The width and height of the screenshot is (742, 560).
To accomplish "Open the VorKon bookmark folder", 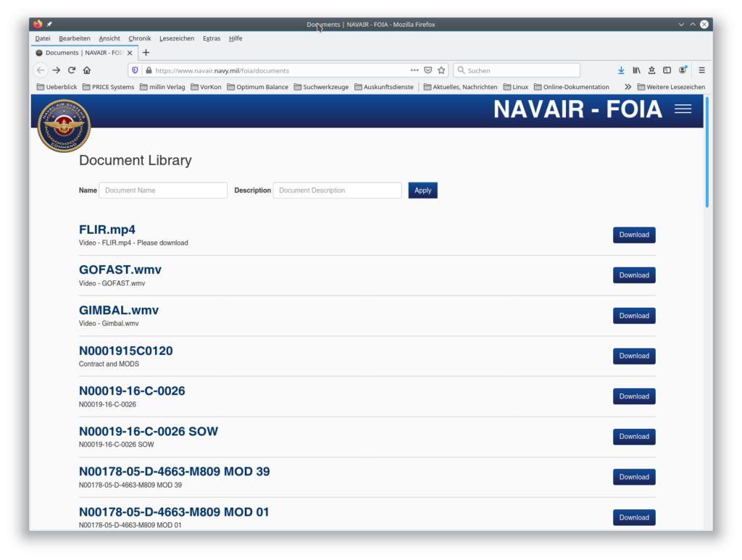I will click(x=206, y=87).
